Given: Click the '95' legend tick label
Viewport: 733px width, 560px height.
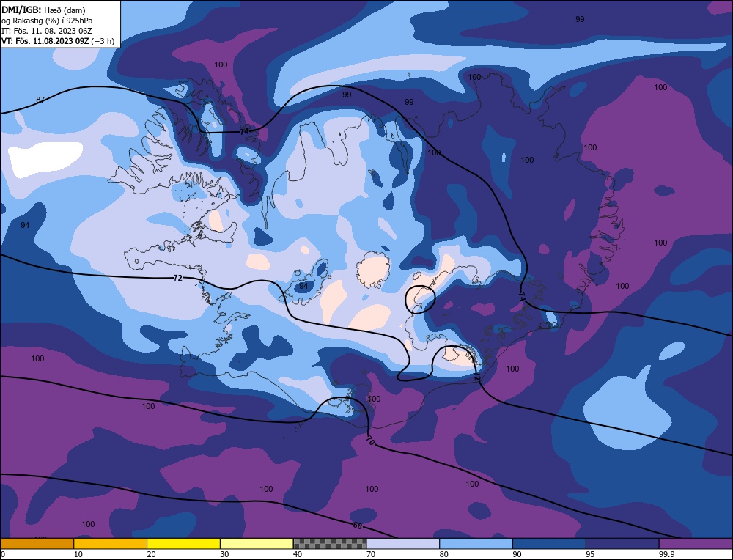Looking at the screenshot, I should [590, 554].
